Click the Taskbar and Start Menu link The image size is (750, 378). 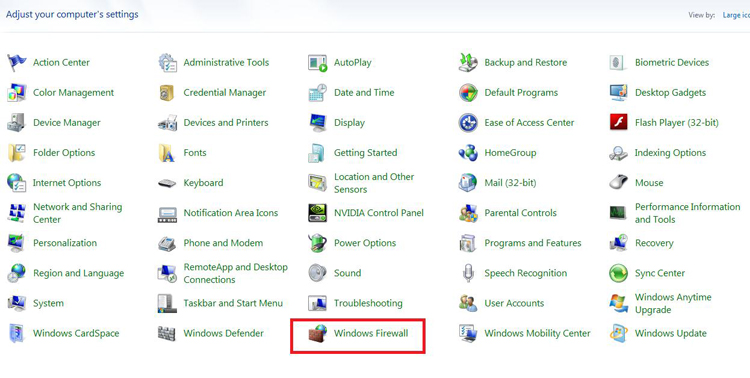click(233, 303)
